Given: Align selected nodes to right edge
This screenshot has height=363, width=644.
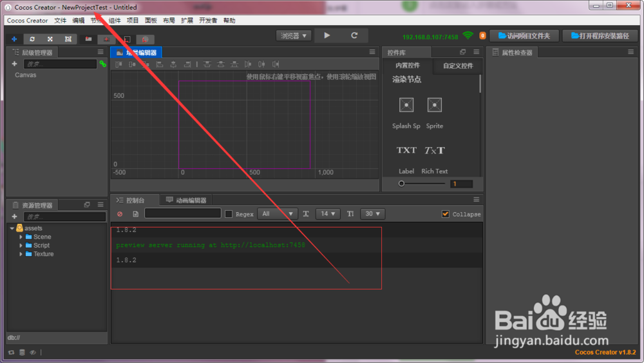Looking at the screenshot, I should pyautogui.click(x=187, y=64).
